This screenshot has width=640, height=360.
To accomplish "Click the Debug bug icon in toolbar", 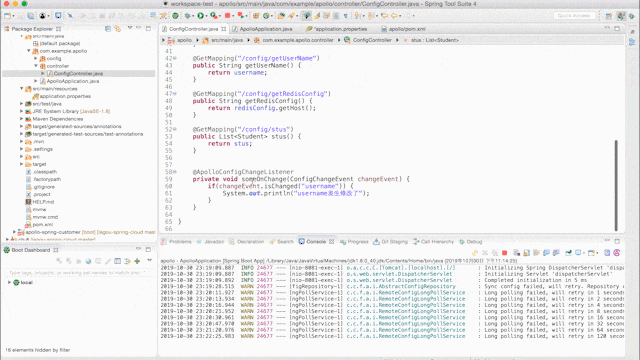I will pos(188,16).
